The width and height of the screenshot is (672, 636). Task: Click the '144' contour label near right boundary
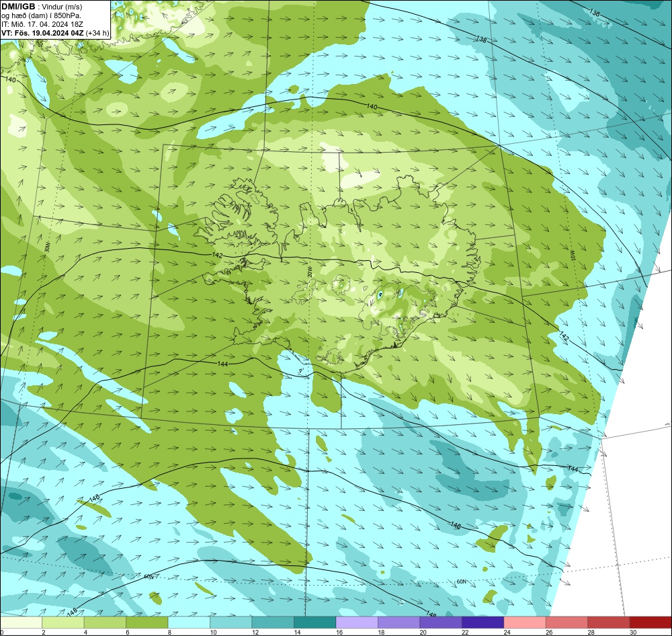pos(573,469)
